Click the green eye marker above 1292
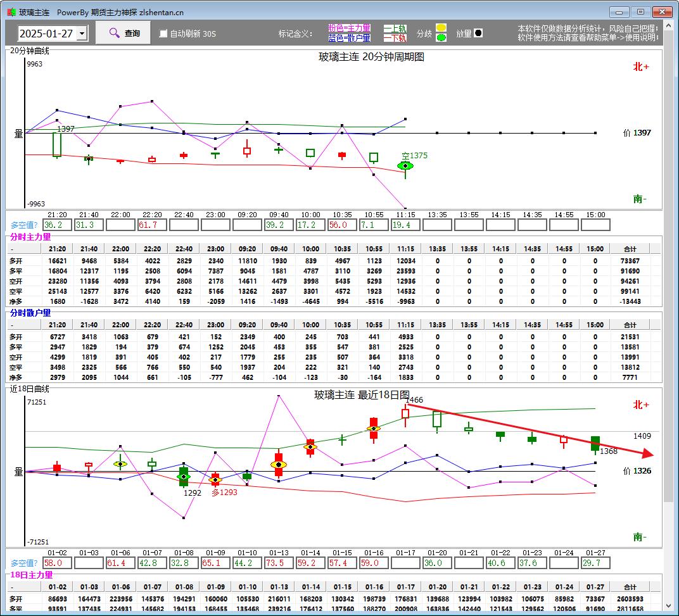Screen dimensions: 679x616 pos(184,476)
